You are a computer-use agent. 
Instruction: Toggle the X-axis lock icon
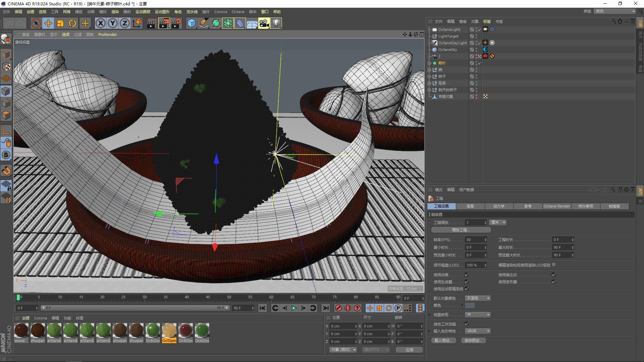100,23
